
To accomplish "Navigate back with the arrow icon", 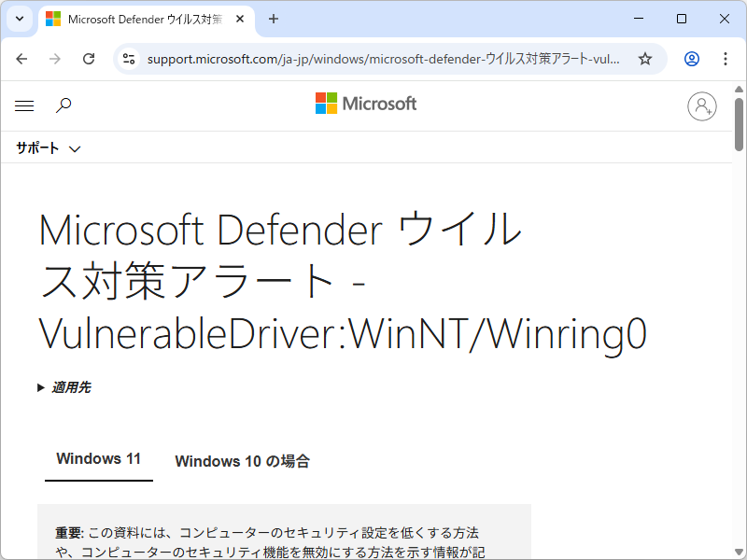I will tap(21, 58).
